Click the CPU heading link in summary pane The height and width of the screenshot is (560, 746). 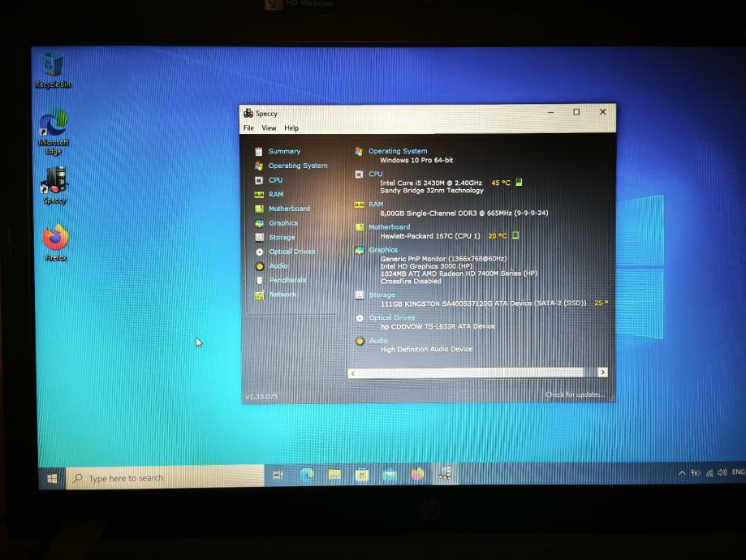[x=375, y=174]
